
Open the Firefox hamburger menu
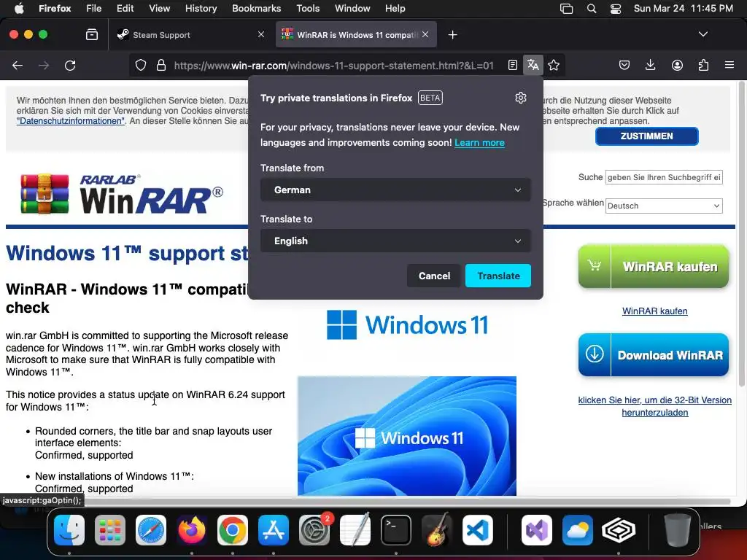[x=729, y=65]
